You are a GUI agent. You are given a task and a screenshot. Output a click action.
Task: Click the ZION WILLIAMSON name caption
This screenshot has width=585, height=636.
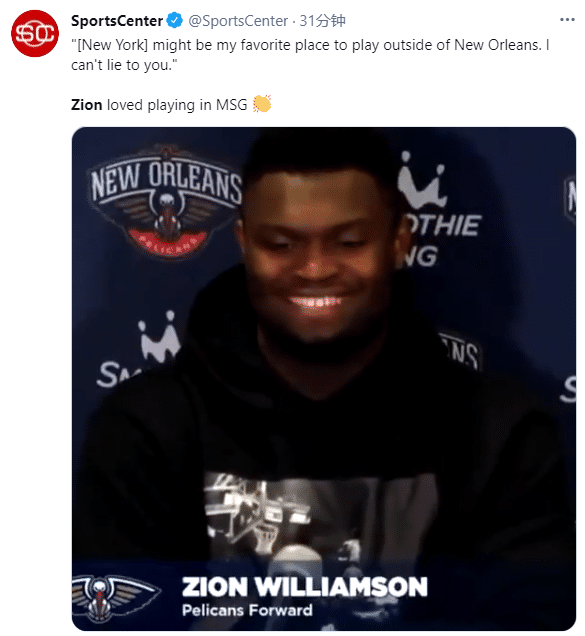click(305, 587)
